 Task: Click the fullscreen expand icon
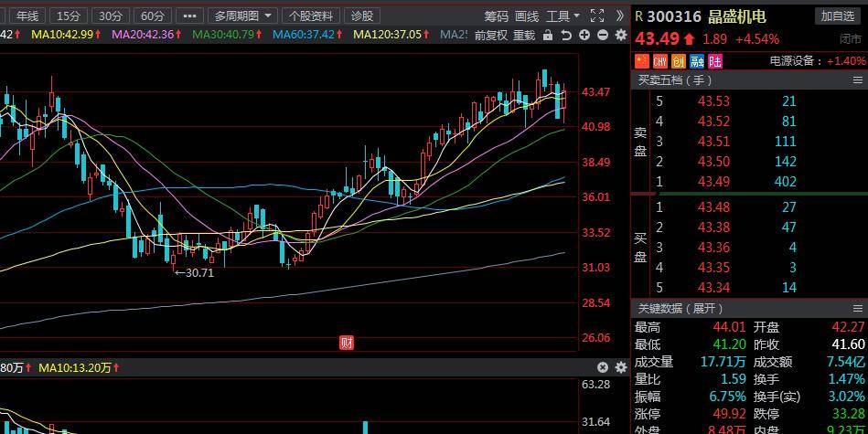pos(597,16)
